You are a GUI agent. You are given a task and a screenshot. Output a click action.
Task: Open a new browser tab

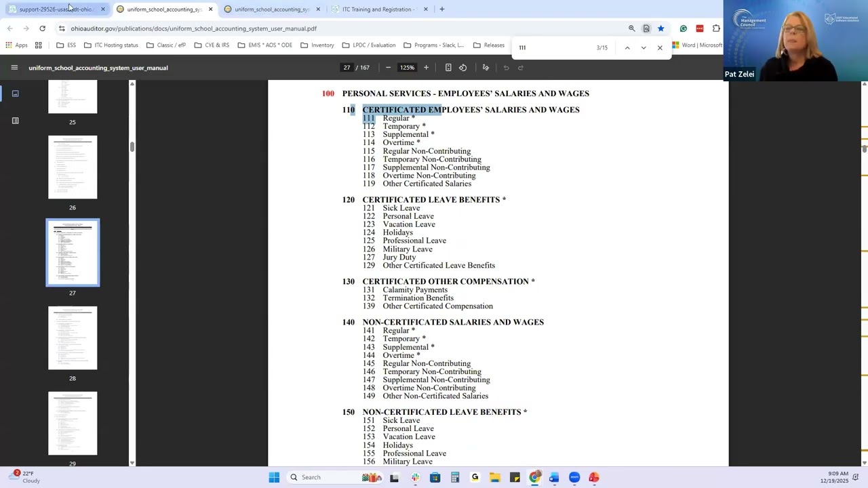coord(442,9)
